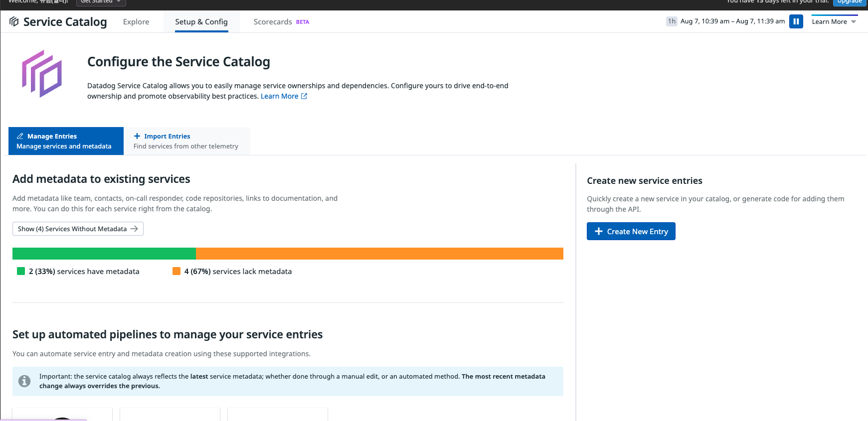This screenshot has width=868, height=421.
Task: Switch to the Import Entries tab
Action: tap(187, 141)
